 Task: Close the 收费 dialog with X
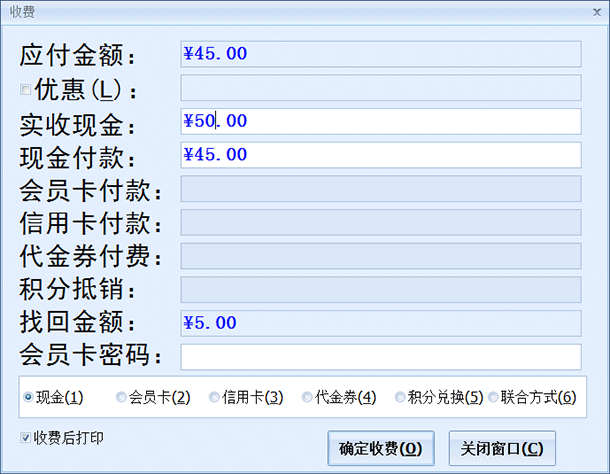pyautogui.click(x=597, y=12)
